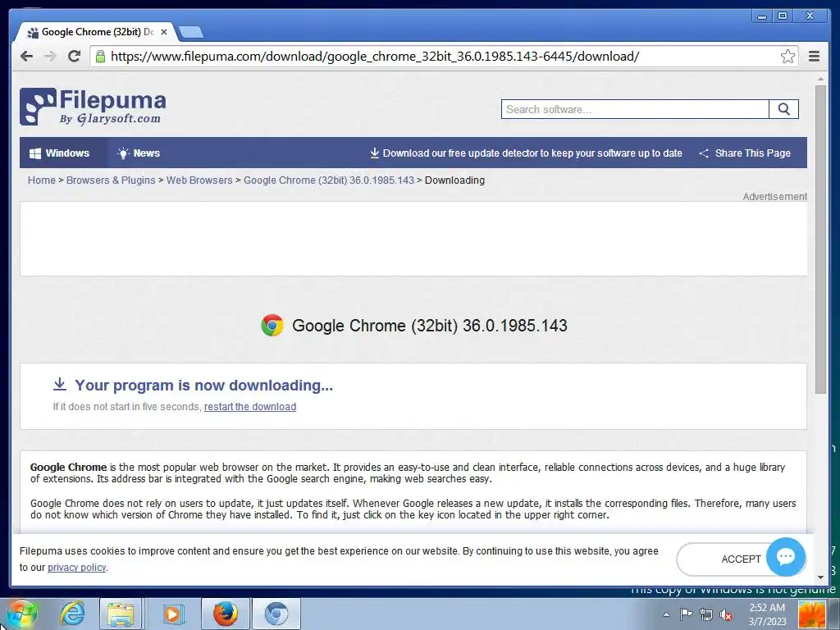Click the Chromium taskbar icon
840x630 pixels.
pyautogui.click(x=276, y=614)
